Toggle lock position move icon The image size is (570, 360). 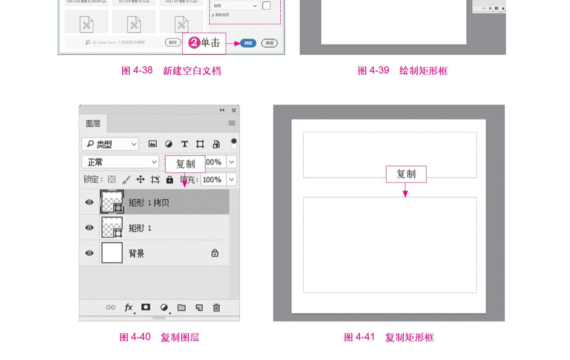pos(140,179)
